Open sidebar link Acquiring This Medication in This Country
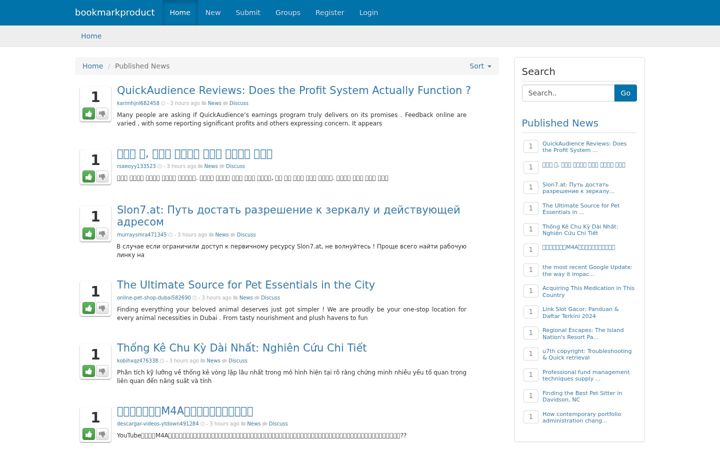The width and height of the screenshot is (720, 450). click(x=588, y=292)
